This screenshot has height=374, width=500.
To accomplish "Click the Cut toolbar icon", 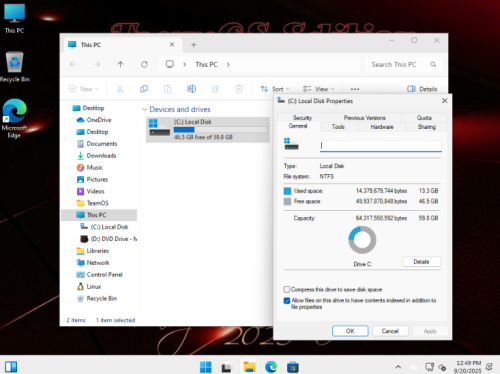I will [120, 89].
